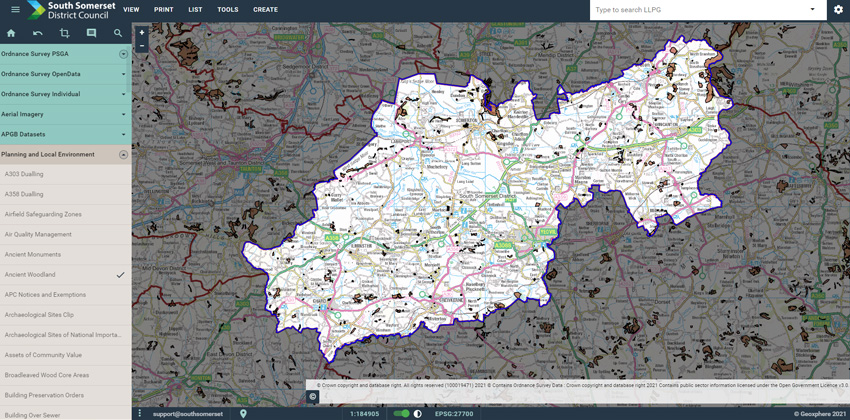Viewport: 850px width, 420px height.
Task: Click the contrast half-circle icon
Action: click(x=417, y=413)
